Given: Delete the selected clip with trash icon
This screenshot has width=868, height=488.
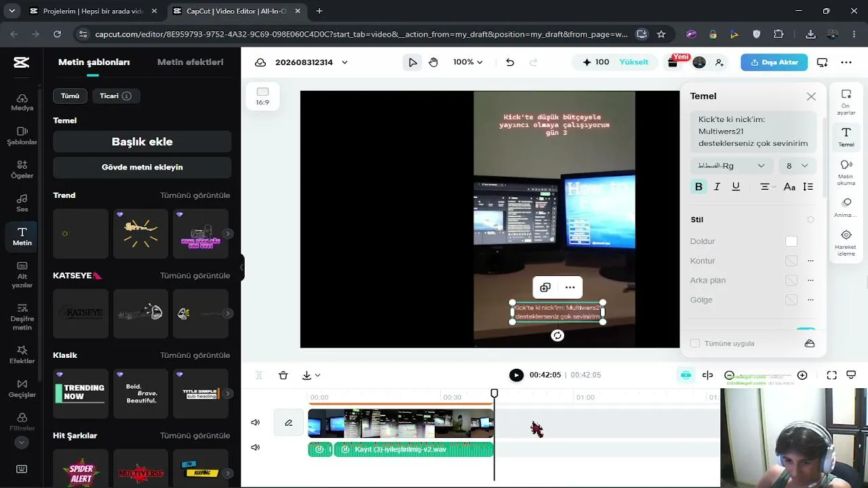Looking at the screenshot, I should (283, 375).
